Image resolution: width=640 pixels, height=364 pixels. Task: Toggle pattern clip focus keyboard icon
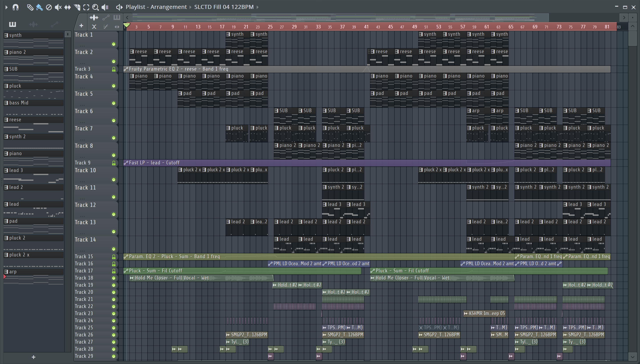pyautogui.click(x=117, y=18)
